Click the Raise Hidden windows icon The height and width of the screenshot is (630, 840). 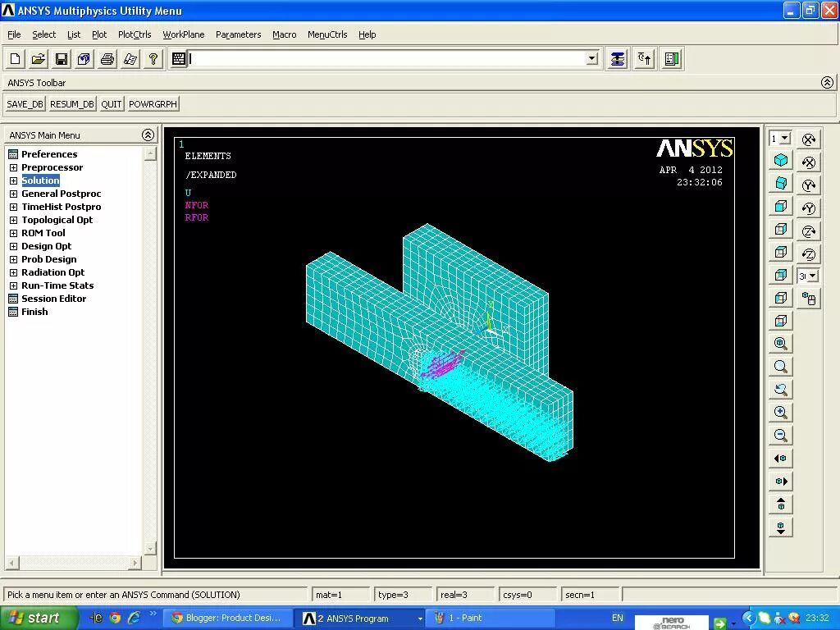(x=617, y=59)
